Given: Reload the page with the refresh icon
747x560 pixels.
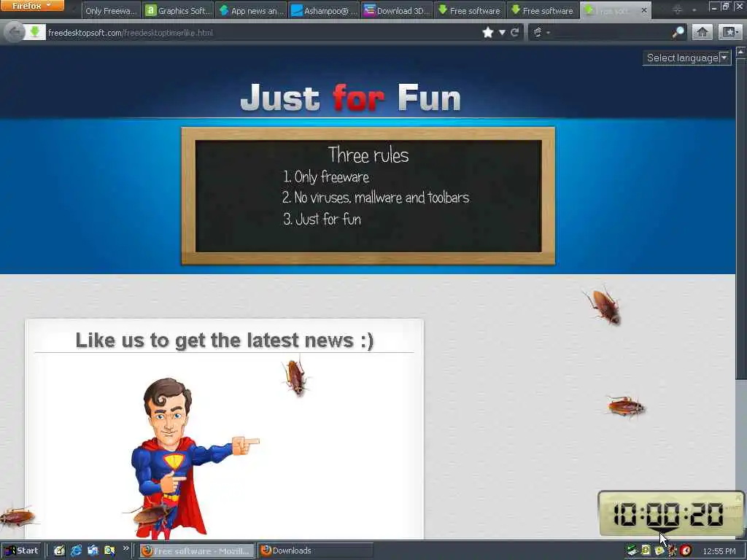Looking at the screenshot, I should click(514, 32).
